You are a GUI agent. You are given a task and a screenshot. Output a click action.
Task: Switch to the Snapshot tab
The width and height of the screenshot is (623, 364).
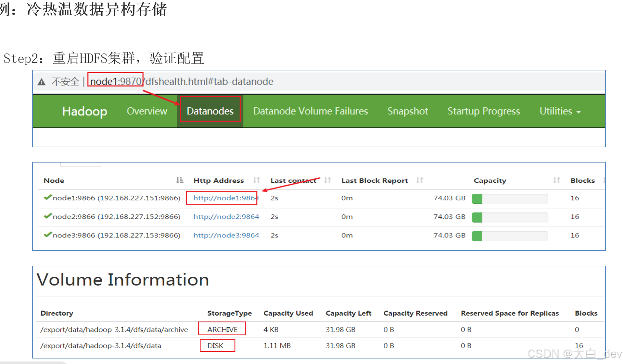pyautogui.click(x=407, y=111)
